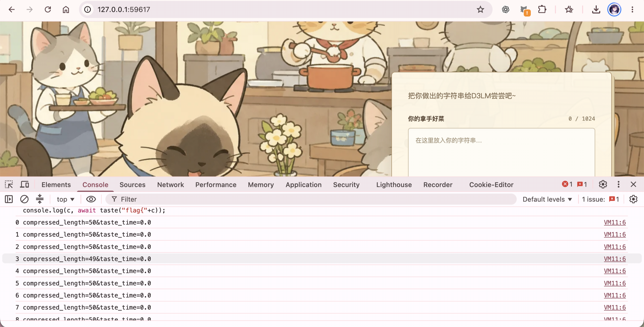
Task: Switch to the Sources tab
Action: pos(132,185)
